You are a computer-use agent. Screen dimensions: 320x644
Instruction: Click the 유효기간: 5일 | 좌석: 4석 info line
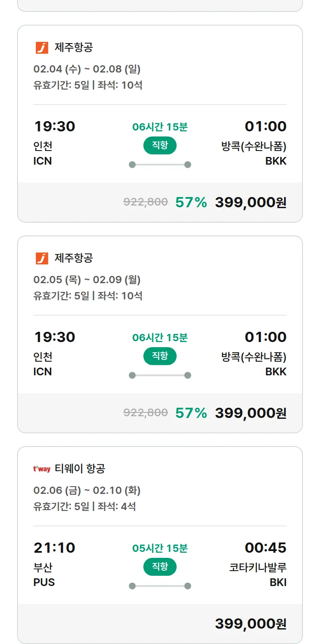(84, 507)
